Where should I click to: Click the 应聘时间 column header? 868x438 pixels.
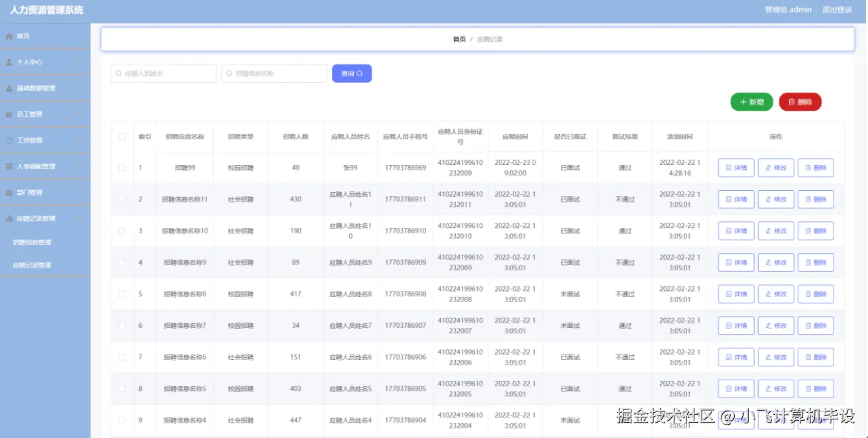click(x=515, y=137)
